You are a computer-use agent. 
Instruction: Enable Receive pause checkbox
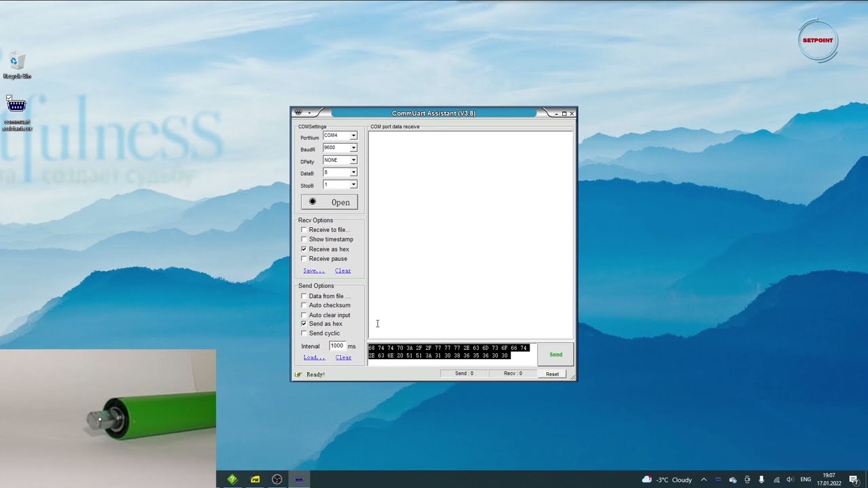coord(304,258)
